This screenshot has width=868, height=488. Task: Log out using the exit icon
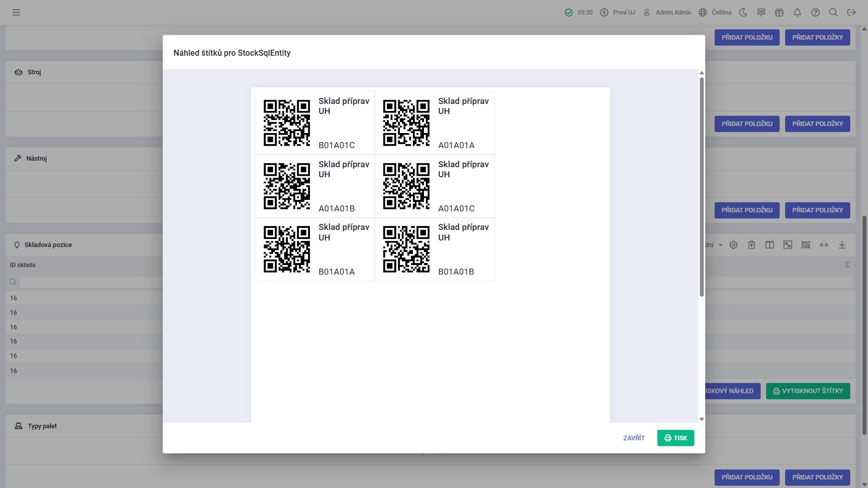(851, 13)
